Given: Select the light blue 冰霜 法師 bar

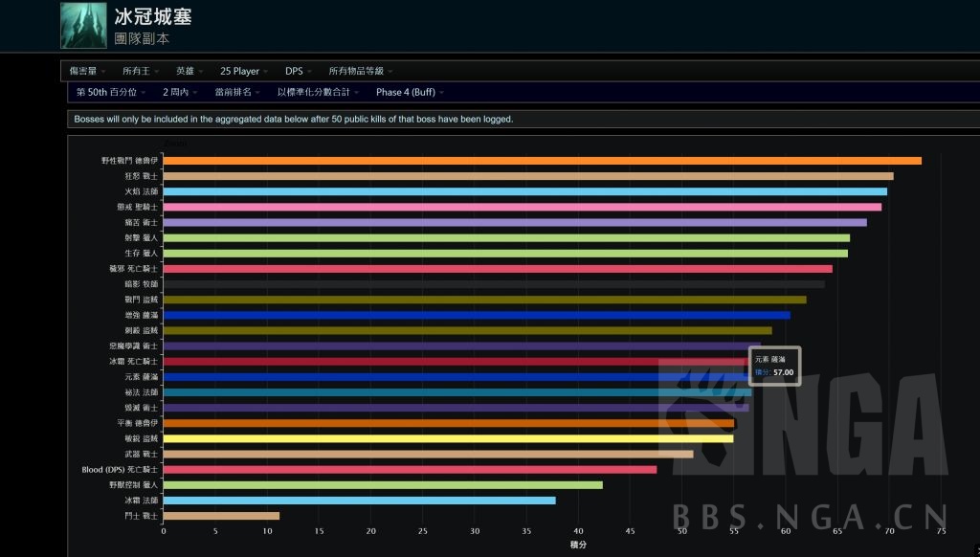Looking at the screenshot, I should click(360, 501).
